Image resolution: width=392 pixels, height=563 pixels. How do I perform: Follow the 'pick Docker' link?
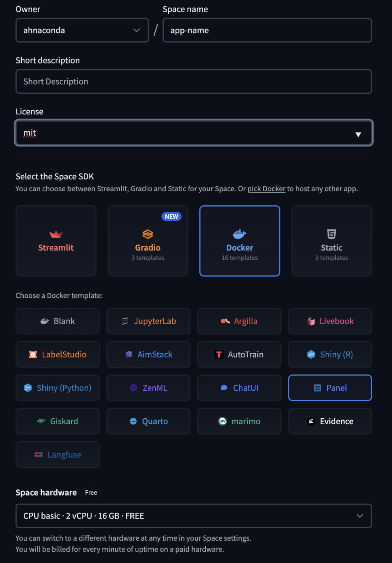(266, 189)
